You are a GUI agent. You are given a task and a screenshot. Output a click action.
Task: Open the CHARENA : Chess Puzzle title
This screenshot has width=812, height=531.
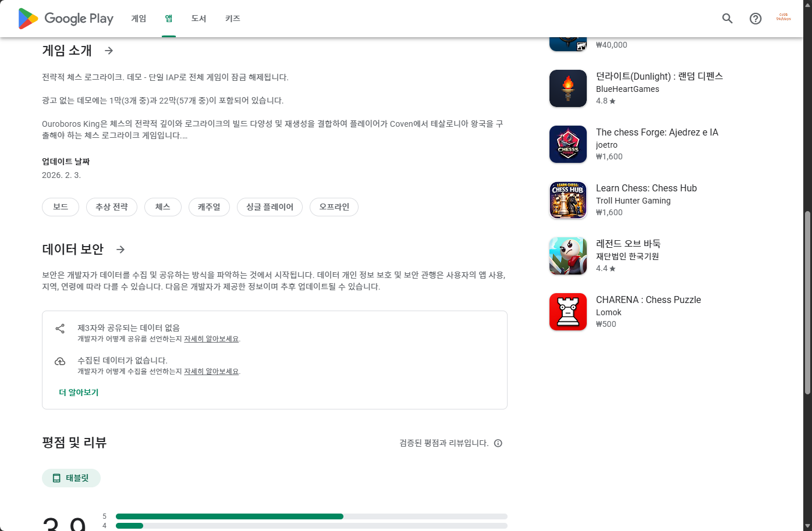(x=648, y=300)
